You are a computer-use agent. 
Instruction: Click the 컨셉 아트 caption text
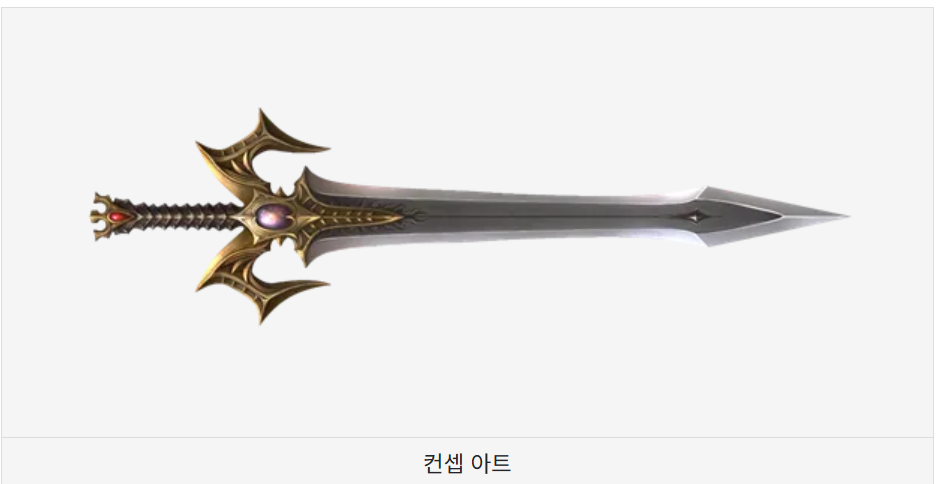(467, 463)
